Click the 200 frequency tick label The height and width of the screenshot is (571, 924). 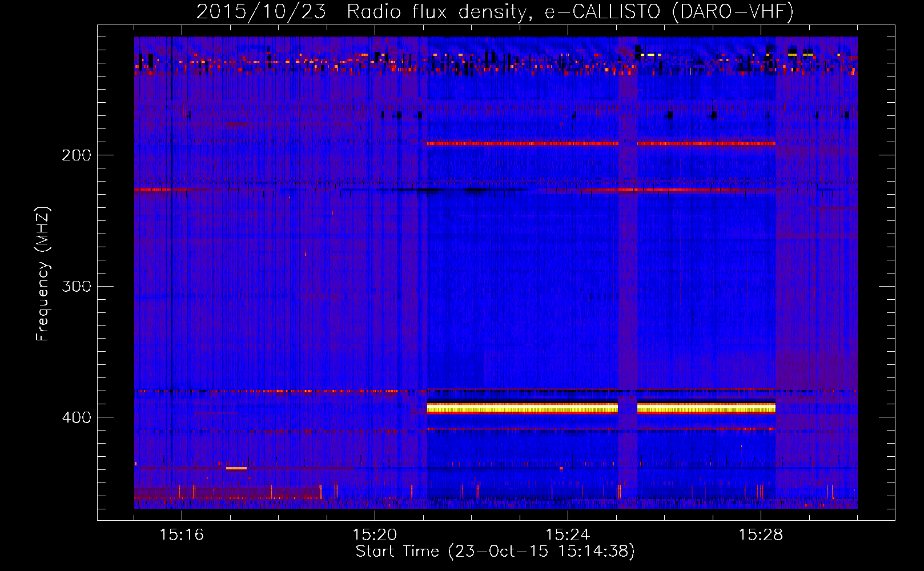point(76,155)
